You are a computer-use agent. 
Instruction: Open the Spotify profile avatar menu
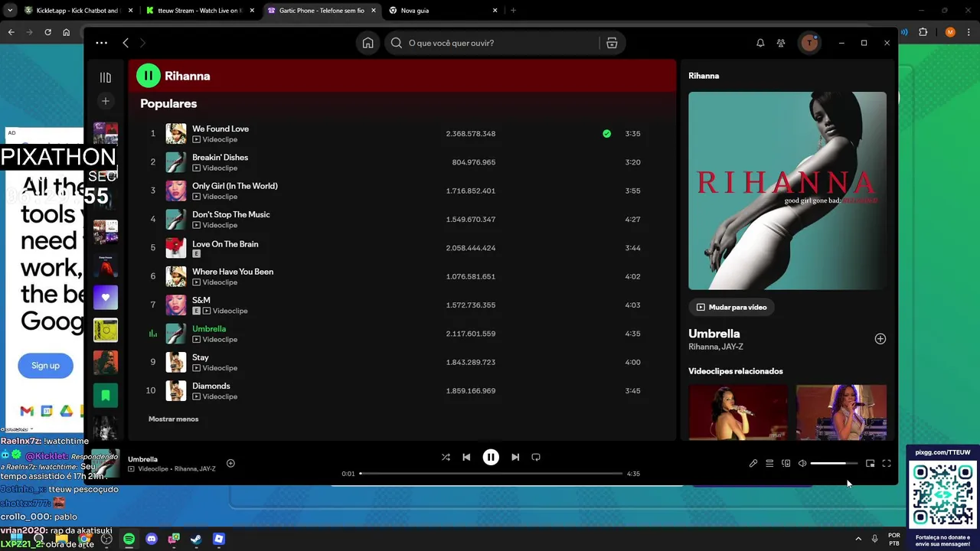point(809,43)
